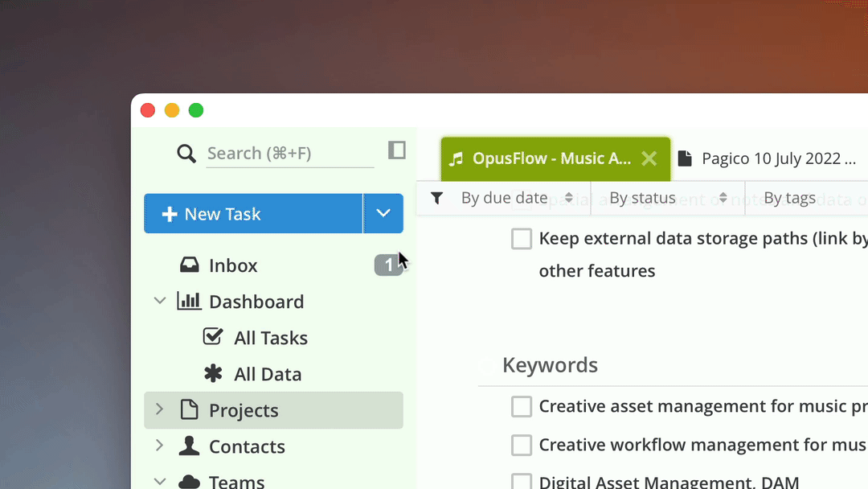The image size is (868, 489).
Task: Close the OpusFlow - Music tab
Action: pos(649,158)
